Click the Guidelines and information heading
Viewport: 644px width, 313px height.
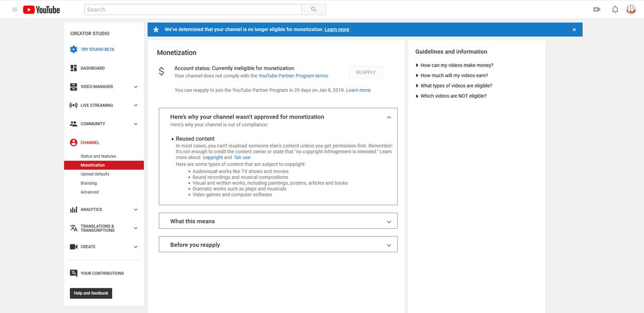[x=451, y=52]
